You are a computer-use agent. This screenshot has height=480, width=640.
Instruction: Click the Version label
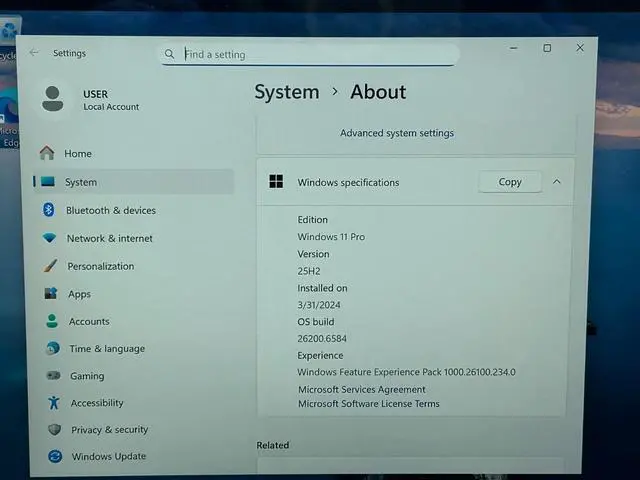313,254
